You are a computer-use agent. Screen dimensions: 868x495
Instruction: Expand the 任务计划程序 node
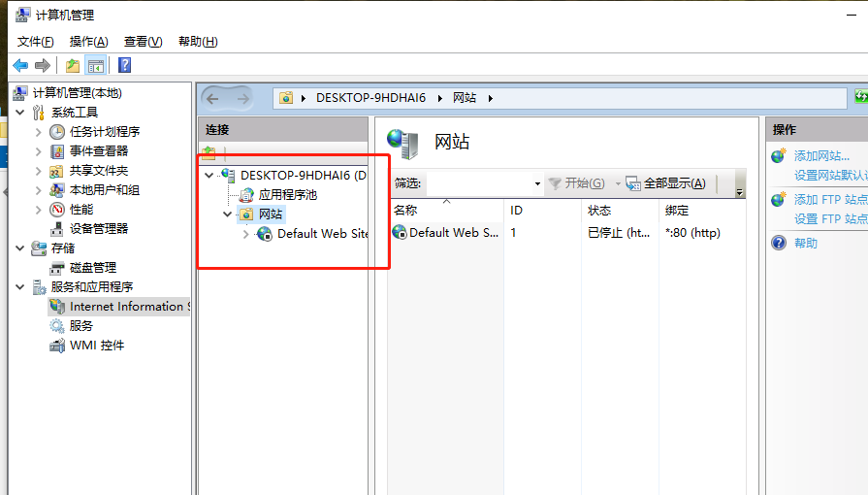coord(38,132)
